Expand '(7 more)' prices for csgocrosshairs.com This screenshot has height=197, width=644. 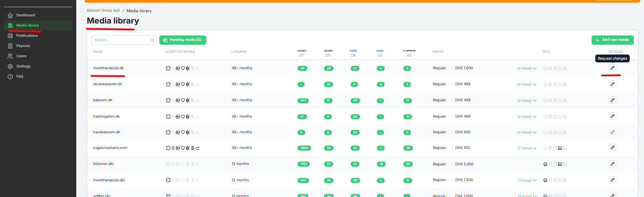coord(527,148)
